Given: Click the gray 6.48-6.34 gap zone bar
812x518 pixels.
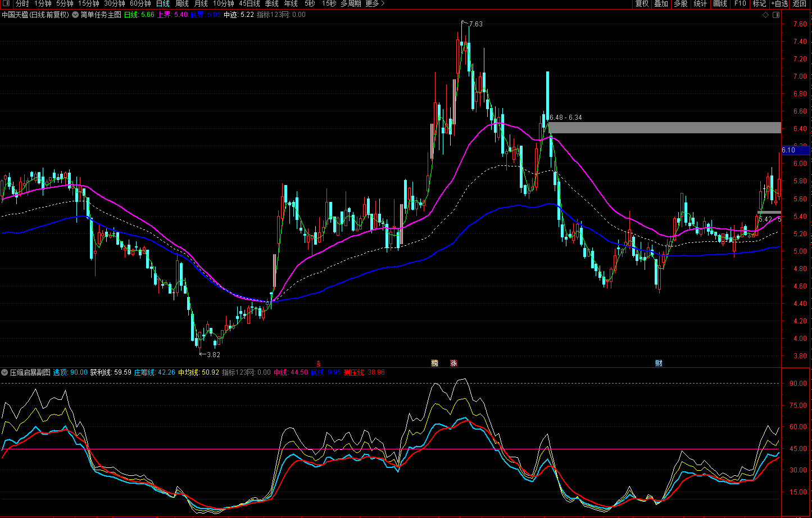Looking at the screenshot, I should tap(665, 128).
